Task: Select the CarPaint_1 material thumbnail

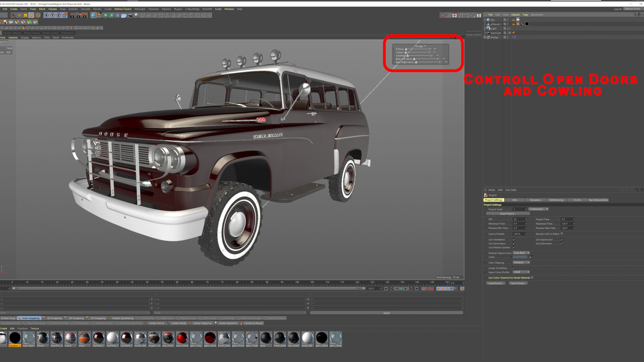Action: pos(98,338)
